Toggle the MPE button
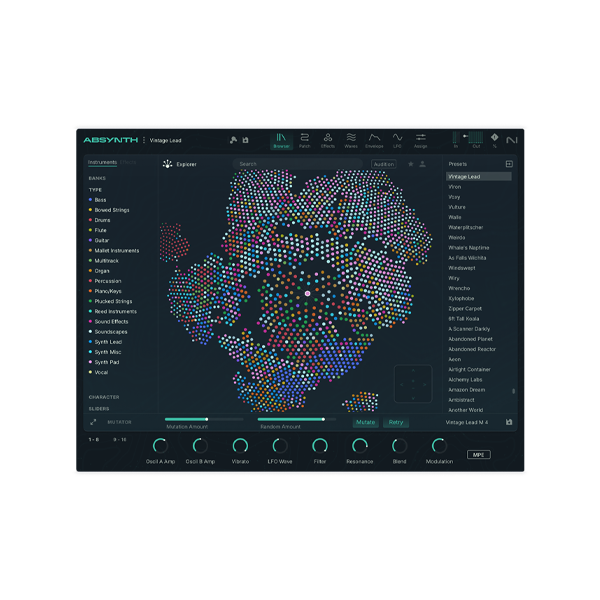Viewport: 600px width, 600px height. (x=478, y=454)
